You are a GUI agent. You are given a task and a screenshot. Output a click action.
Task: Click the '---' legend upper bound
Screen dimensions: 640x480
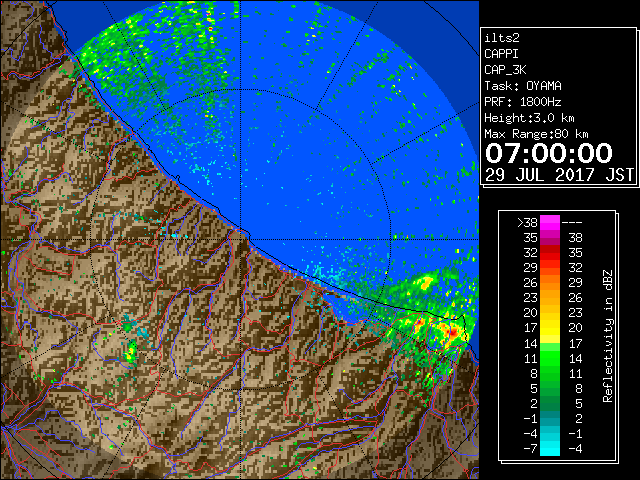pos(572,223)
